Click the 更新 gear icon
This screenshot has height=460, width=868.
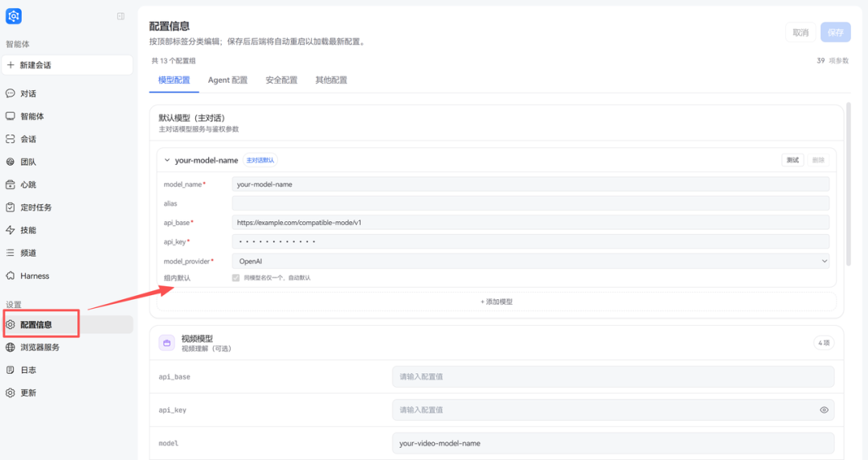click(x=10, y=392)
